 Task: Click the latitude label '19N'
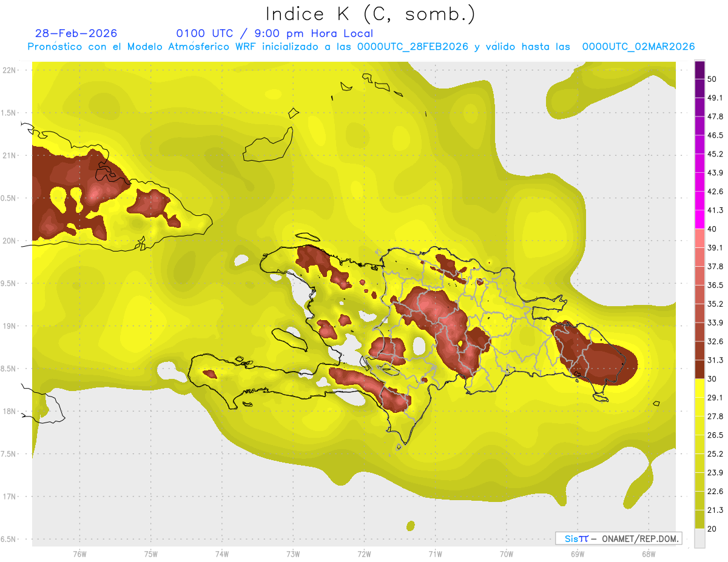click(x=10, y=326)
